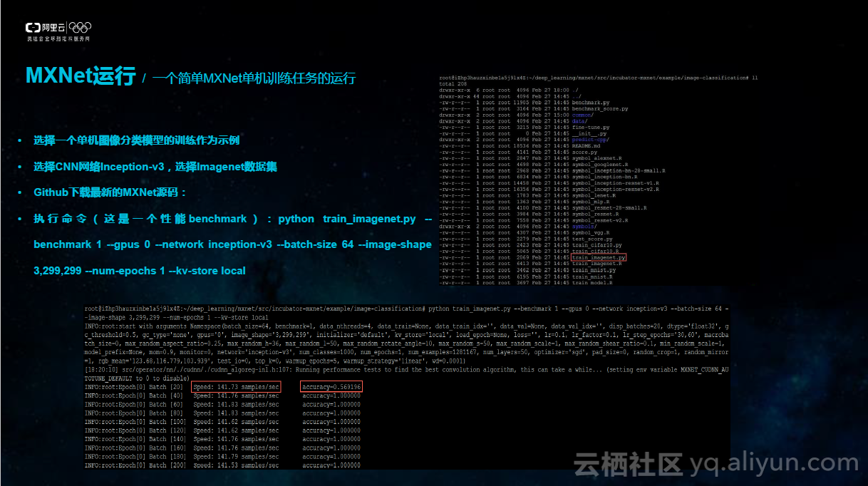Click train_cifar10.R in the listing

tap(596, 251)
